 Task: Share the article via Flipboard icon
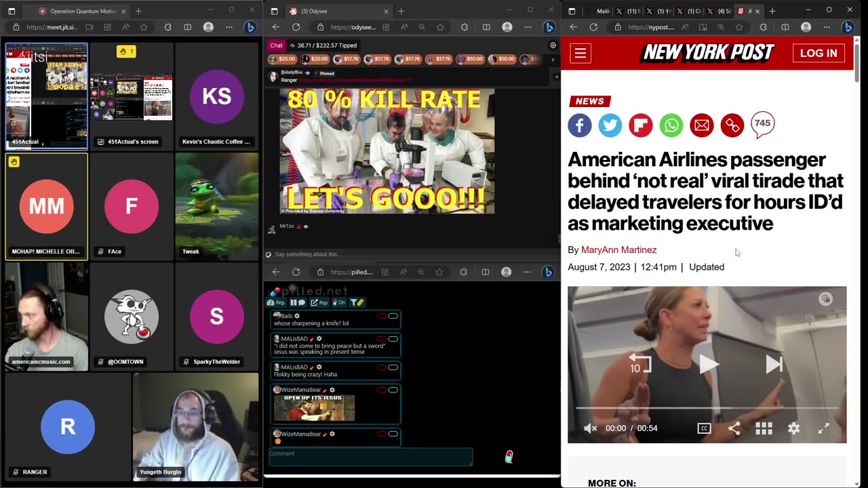[641, 125]
